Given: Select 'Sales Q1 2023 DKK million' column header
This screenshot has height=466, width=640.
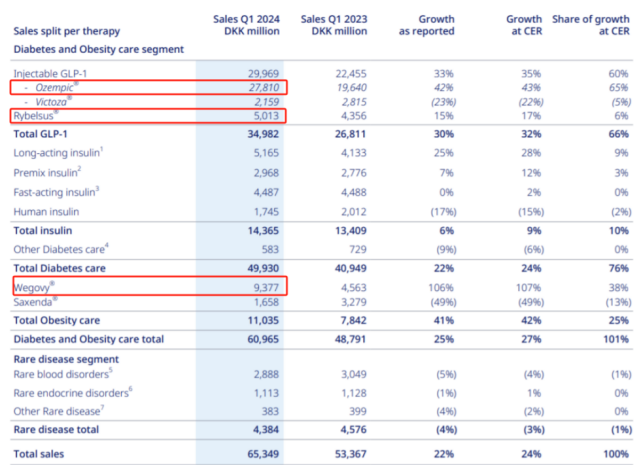Looking at the screenshot, I should tap(334, 25).
